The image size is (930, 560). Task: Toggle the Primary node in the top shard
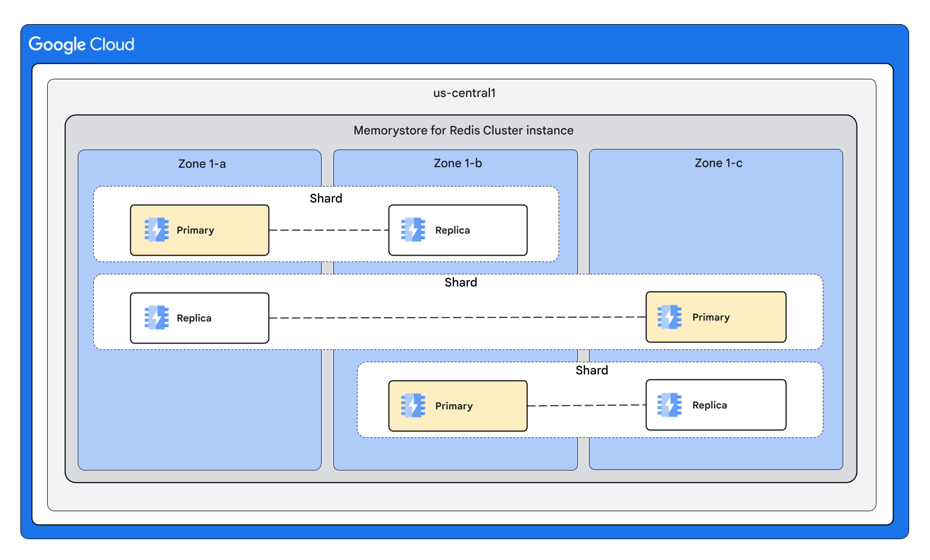point(199,229)
